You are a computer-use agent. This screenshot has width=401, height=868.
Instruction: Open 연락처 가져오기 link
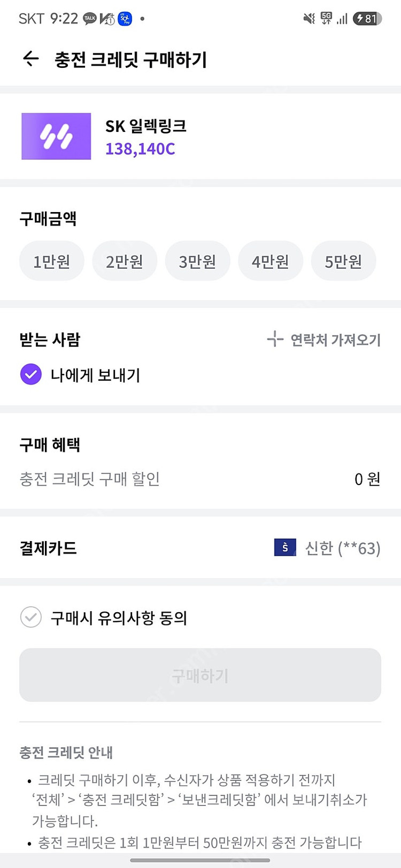(335, 340)
